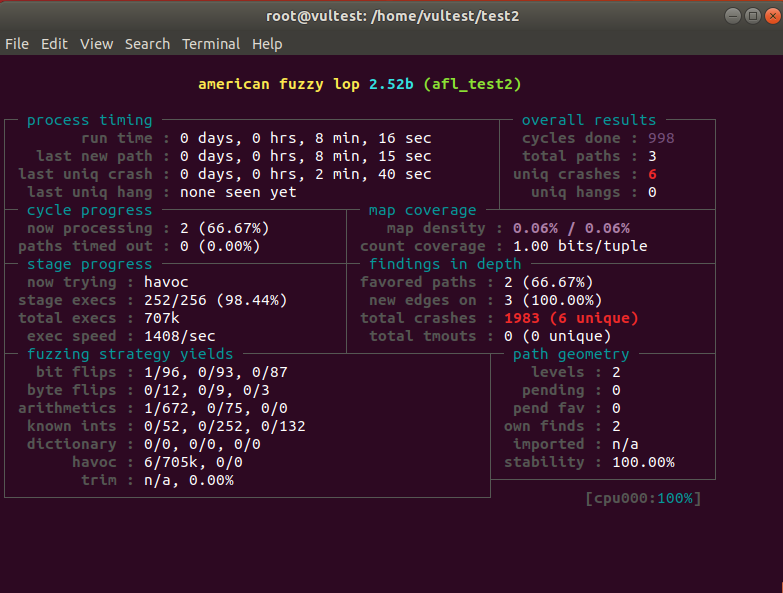Click the paths timed out value '0 (0.00%)'
Image resolution: width=783 pixels, height=593 pixels.
220,246
